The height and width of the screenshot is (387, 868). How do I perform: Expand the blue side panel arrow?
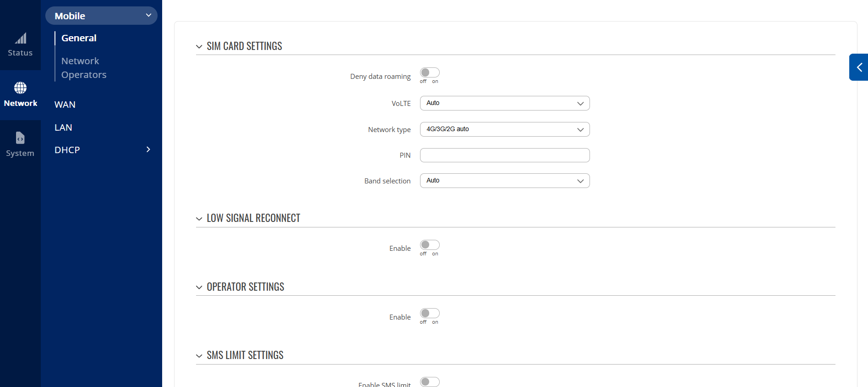tap(859, 67)
